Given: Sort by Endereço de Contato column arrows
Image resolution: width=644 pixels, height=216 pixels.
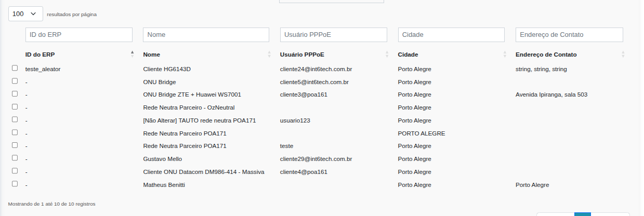Looking at the screenshot, I should pyautogui.click(x=623, y=54).
